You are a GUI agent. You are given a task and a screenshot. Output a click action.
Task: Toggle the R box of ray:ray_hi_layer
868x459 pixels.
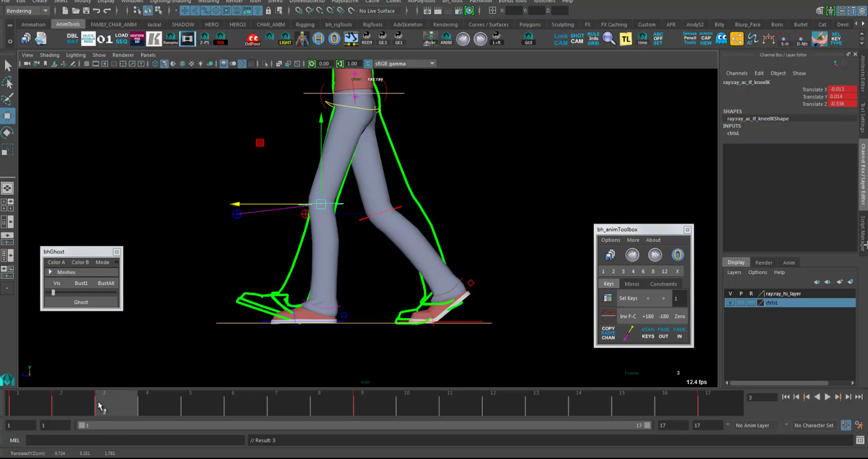tap(751, 294)
